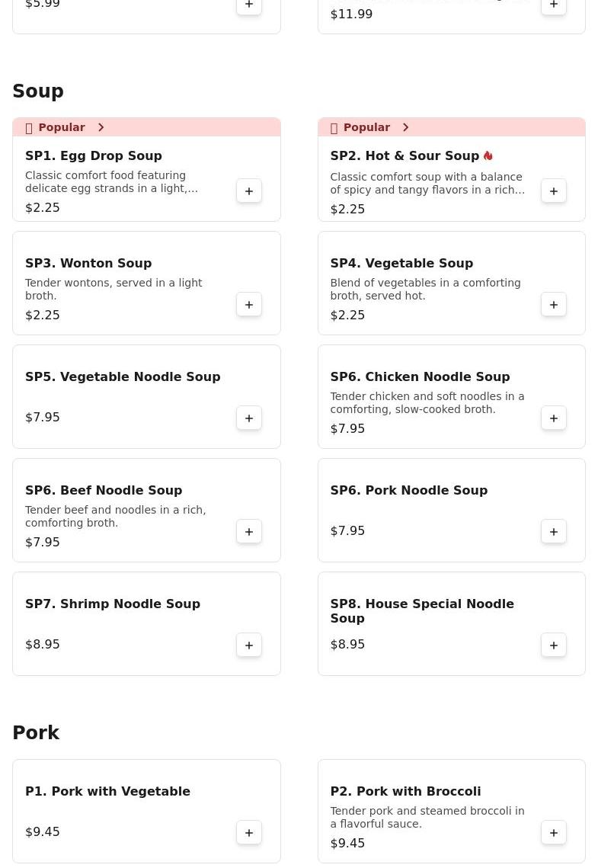Open SP8. House Special Noodle Soup title

(x=422, y=610)
